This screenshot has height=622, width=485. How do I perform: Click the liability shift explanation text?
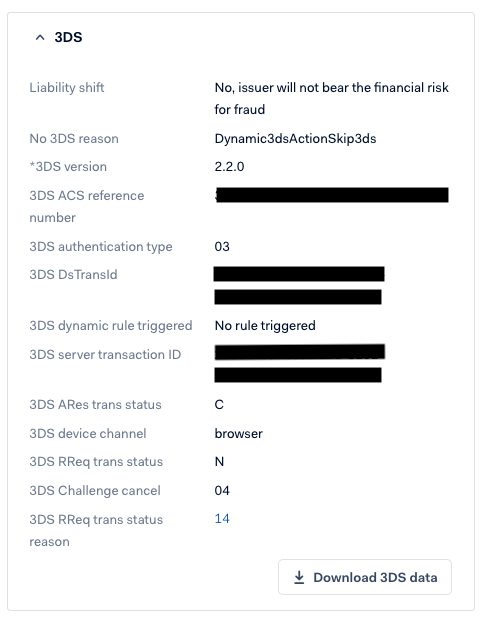[x=332, y=98]
